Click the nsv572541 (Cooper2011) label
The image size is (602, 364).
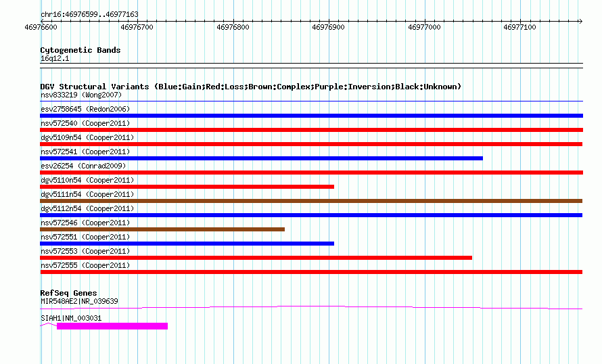(85, 152)
